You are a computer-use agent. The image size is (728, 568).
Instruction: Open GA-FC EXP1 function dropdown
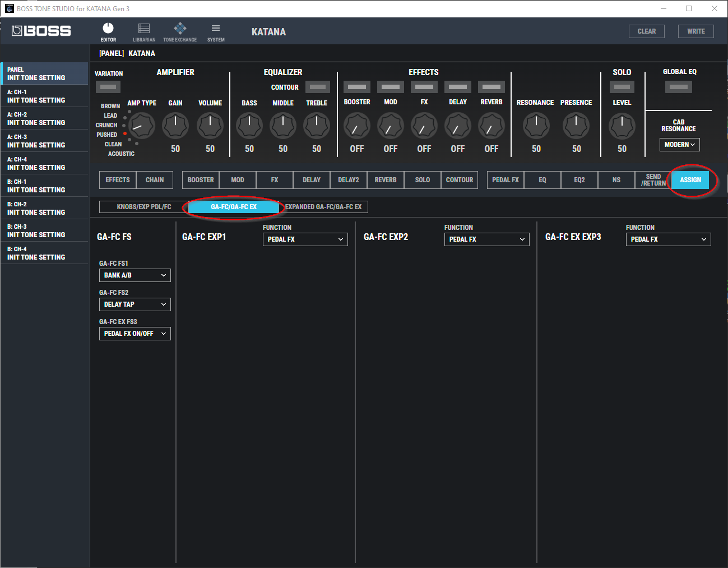coord(305,239)
